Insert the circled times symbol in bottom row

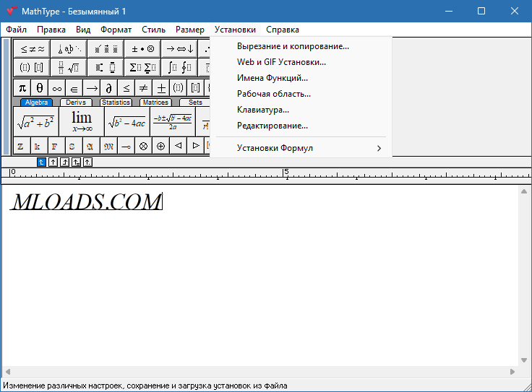144,146
